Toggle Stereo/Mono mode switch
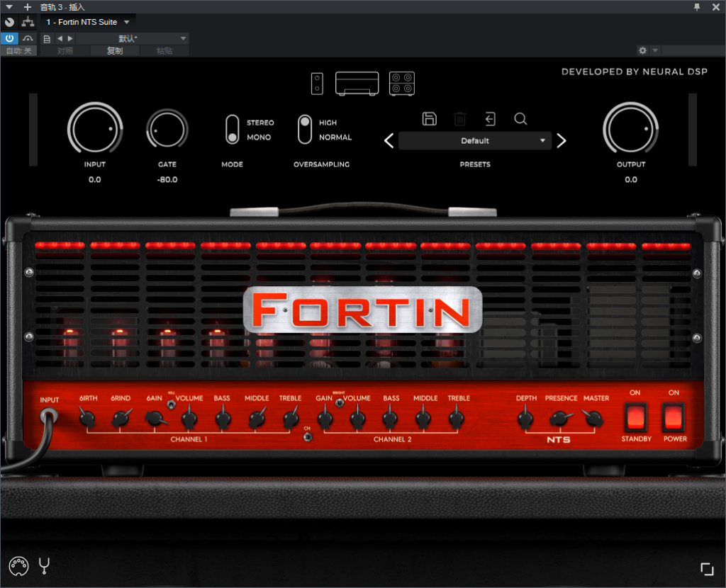726x588 pixels. [232, 130]
